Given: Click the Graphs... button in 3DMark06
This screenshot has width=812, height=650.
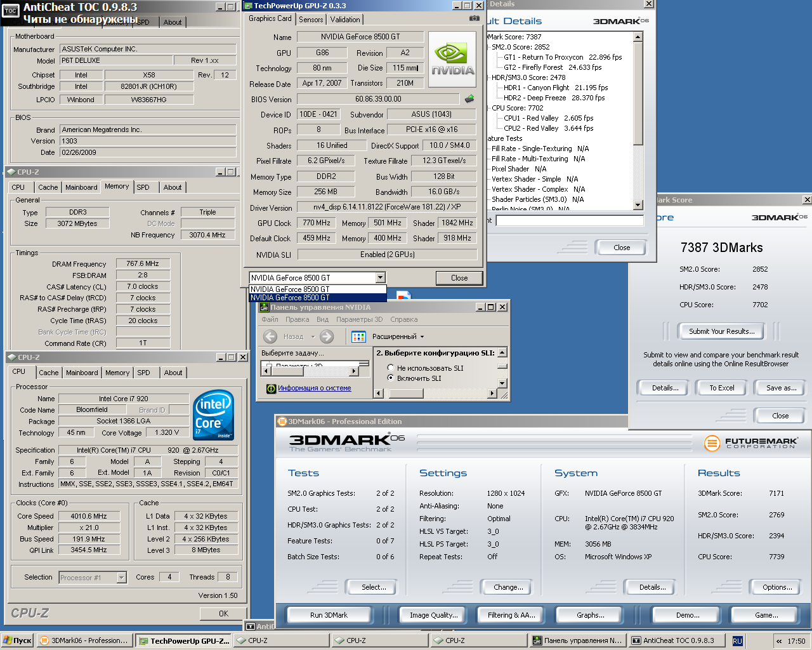Looking at the screenshot, I should (590, 615).
